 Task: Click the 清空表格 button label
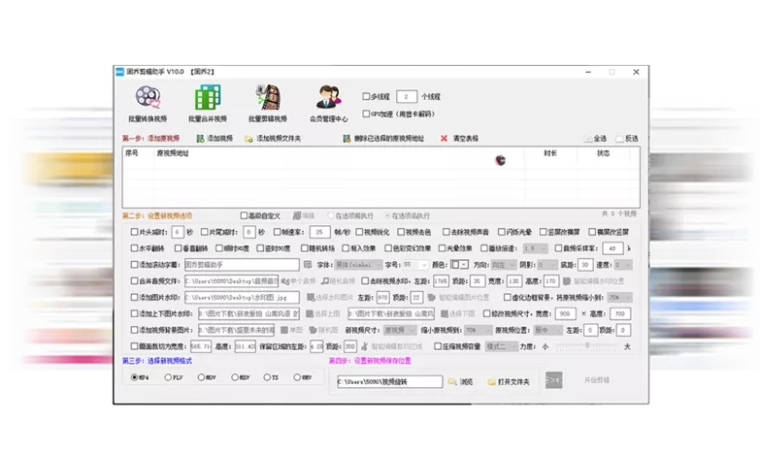coord(465,139)
